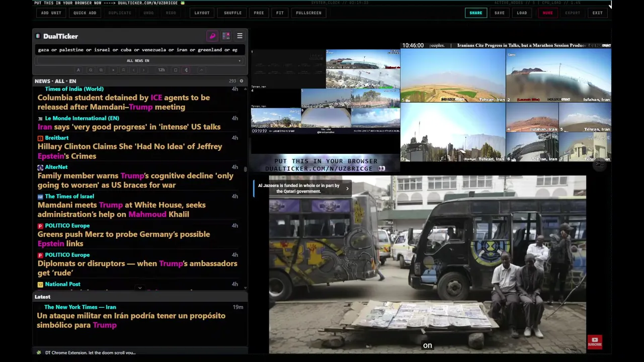Click the next right-arrow icon in ticker toolbar
This screenshot has height=362, width=644.
pos(143,70)
